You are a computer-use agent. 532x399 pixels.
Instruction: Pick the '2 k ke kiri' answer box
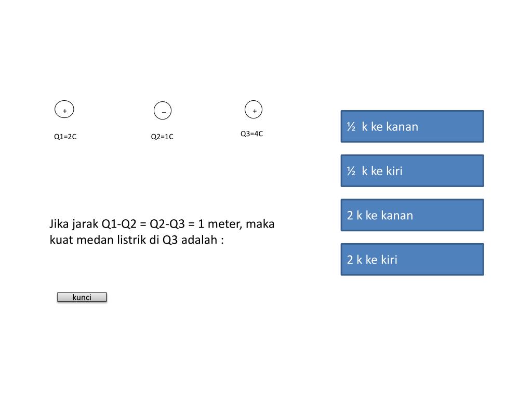[x=412, y=260]
